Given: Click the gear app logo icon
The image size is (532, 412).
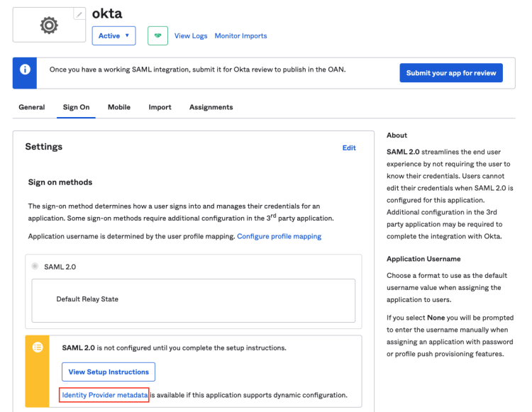Looking at the screenshot, I should click(x=49, y=25).
